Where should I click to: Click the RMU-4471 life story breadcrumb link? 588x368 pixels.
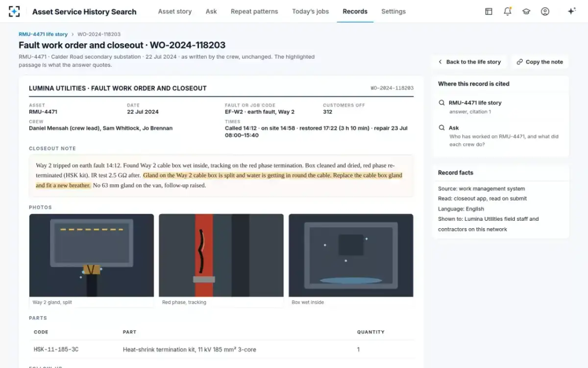(43, 34)
